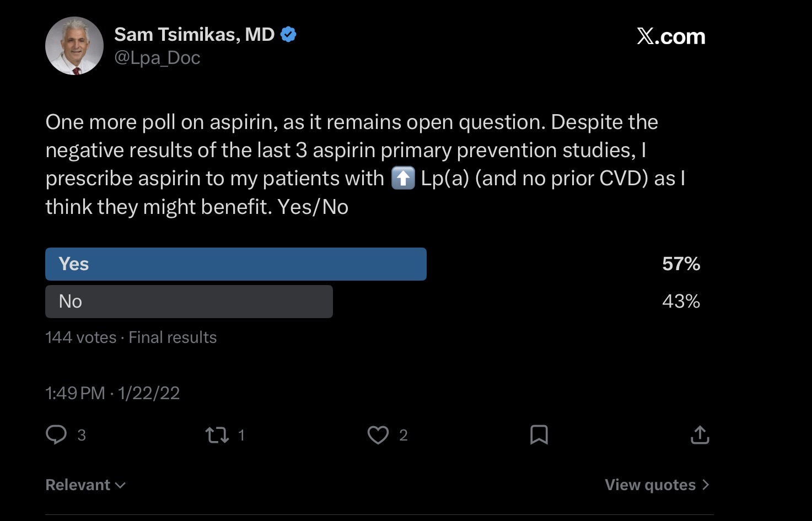
Task: Select the Yes poll result bar
Action: [235, 264]
